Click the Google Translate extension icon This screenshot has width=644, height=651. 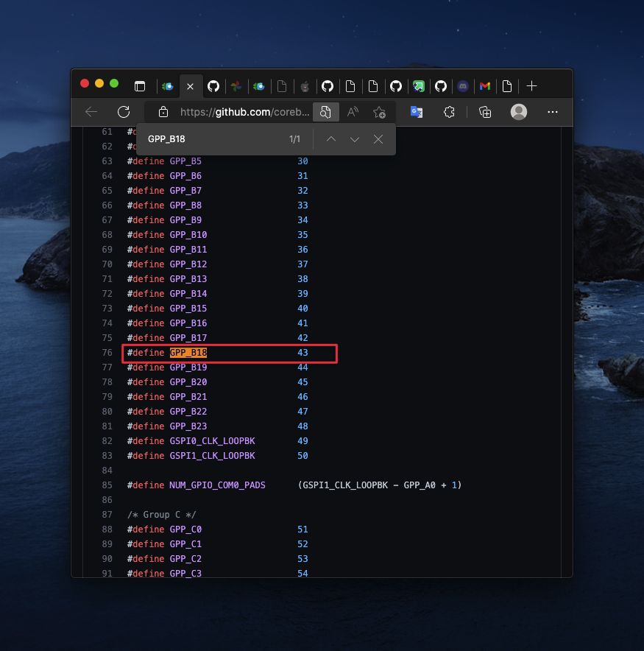tap(416, 112)
